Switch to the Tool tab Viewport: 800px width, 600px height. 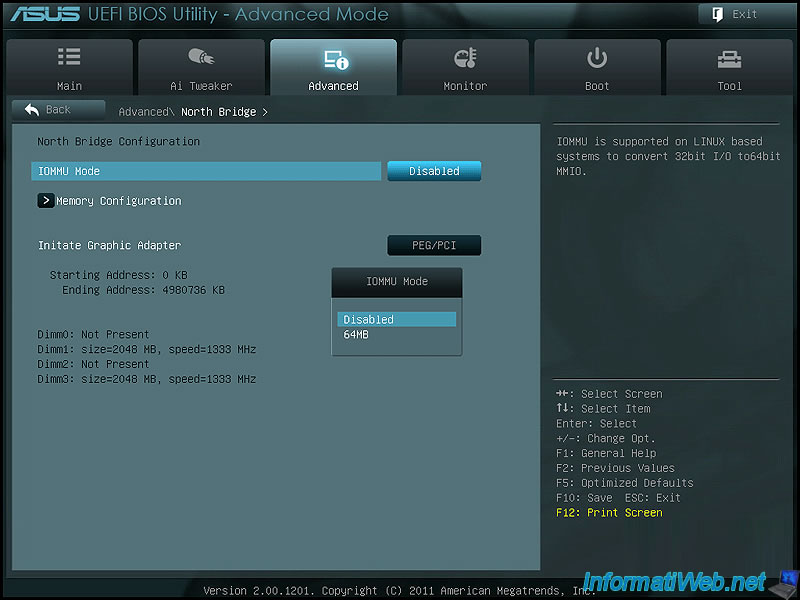coord(730,67)
